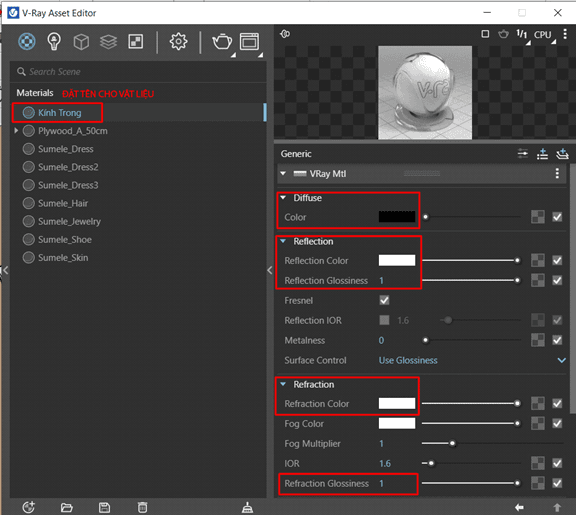Click the Refraction Glossiness value field
The image size is (578, 516).
[382, 483]
